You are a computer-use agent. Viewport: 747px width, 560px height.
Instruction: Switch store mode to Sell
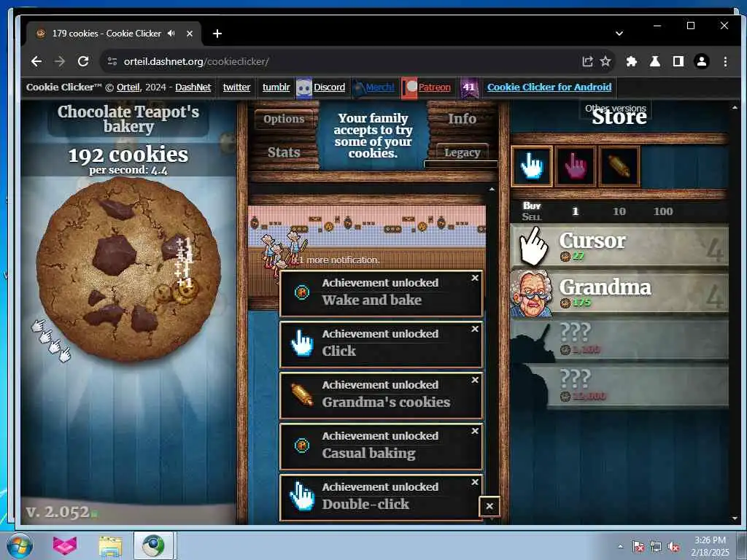(x=532, y=217)
